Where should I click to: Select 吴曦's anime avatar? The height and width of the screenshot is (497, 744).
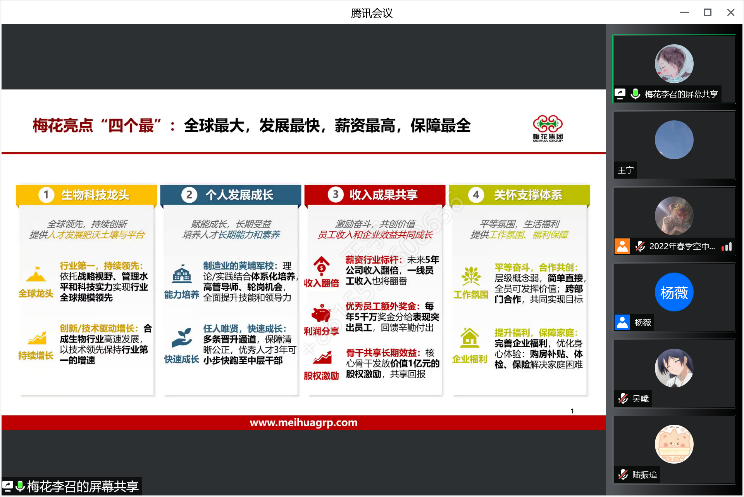pos(674,368)
